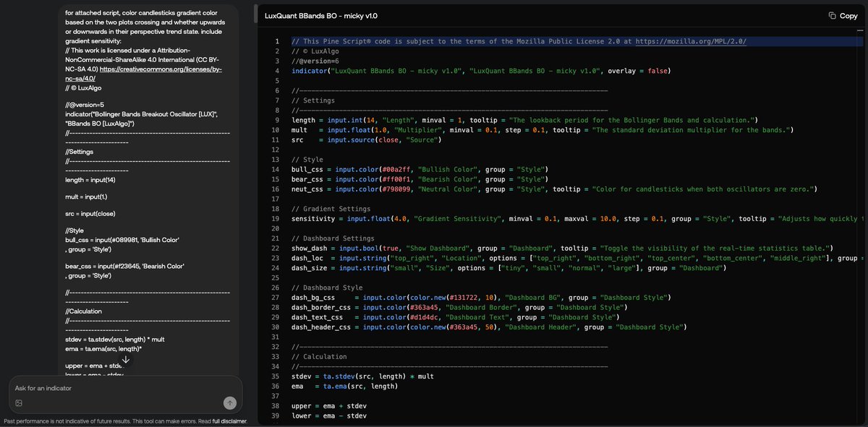Click the '#ff00f1' bearish color value
The image size is (868, 427).
tap(395, 179)
